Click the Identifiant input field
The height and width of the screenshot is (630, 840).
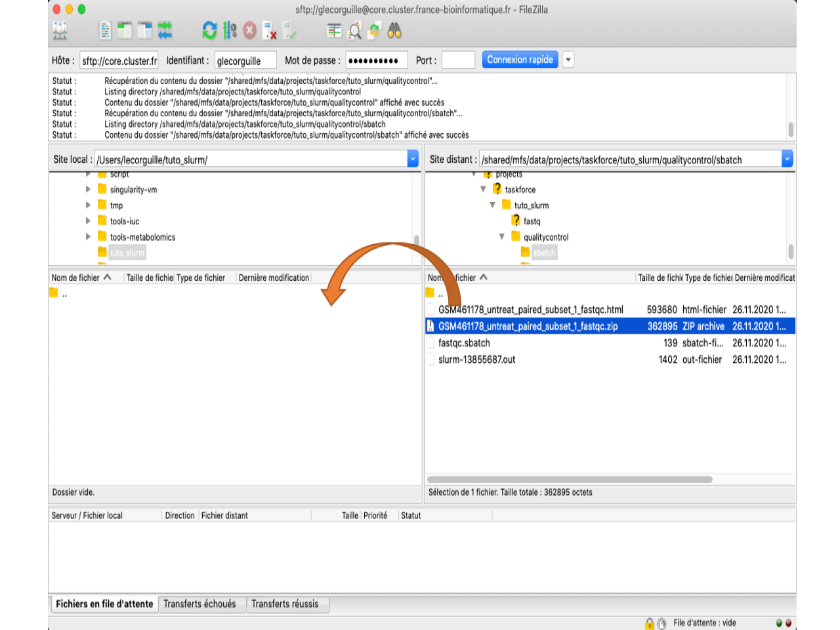(245, 60)
